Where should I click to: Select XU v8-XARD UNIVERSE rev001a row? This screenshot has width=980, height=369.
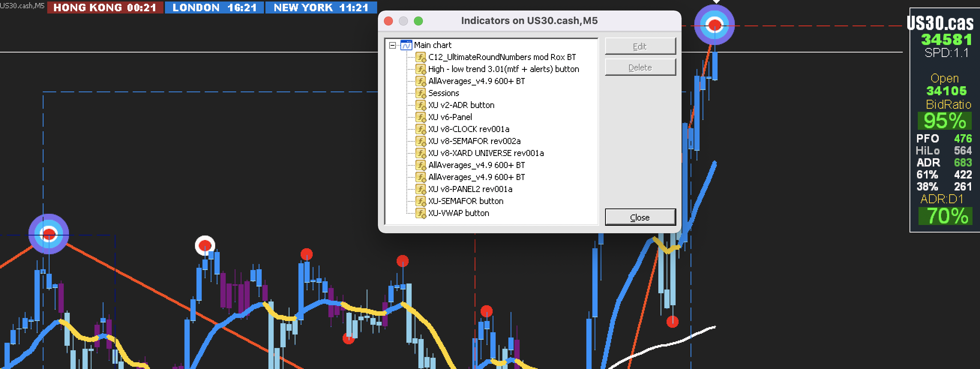click(486, 153)
